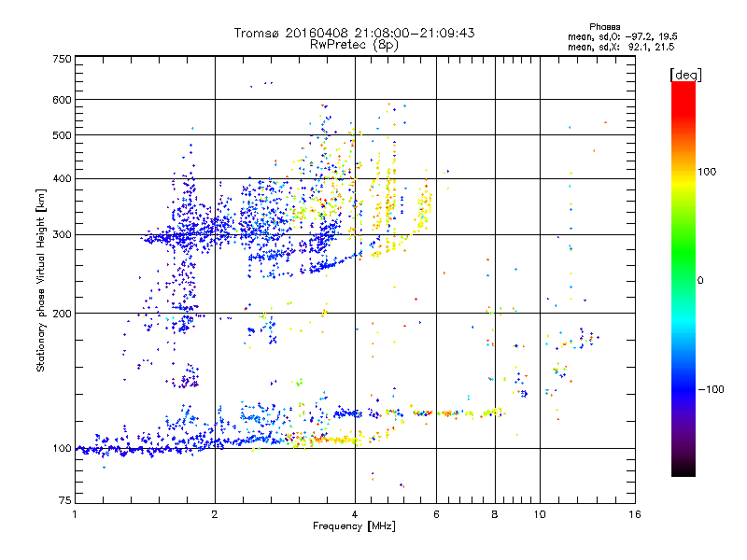Click the y-axis '500' tick label
747x560 pixels.
62,135
